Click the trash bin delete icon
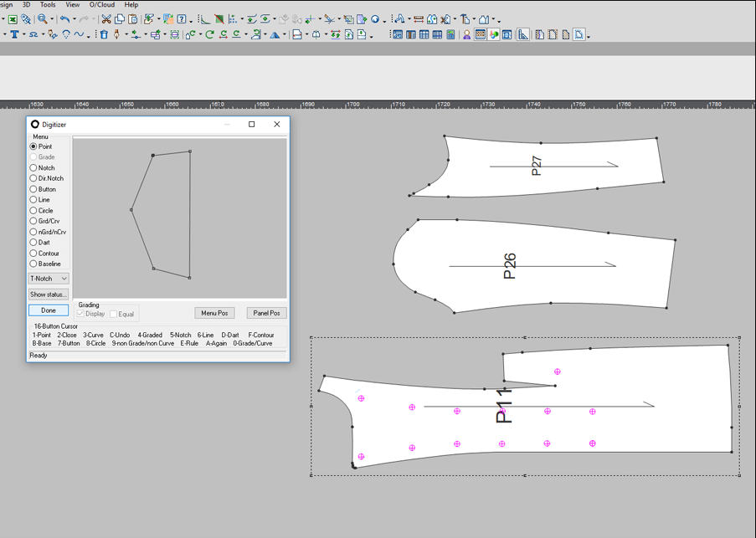This screenshot has height=538, width=756. click(x=103, y=34)
